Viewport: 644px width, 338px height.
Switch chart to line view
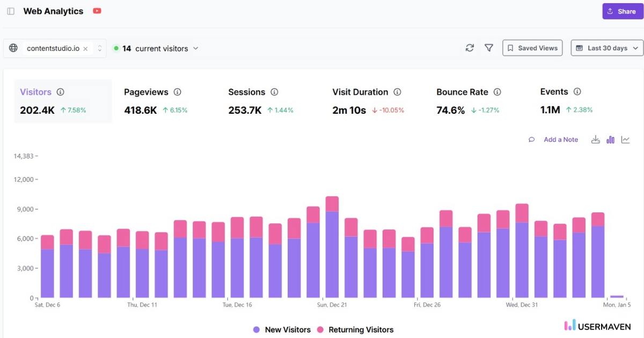625,139
